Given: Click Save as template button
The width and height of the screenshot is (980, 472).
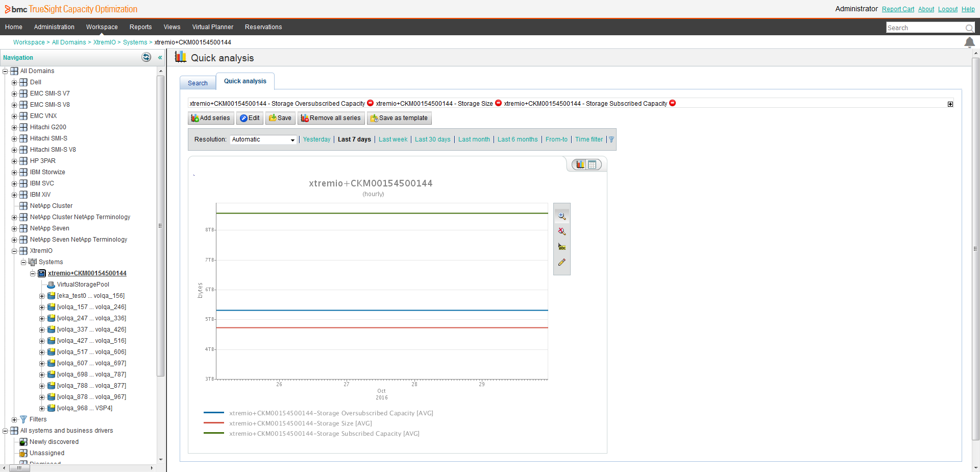Looking at the screenshot, I should 399,118.
